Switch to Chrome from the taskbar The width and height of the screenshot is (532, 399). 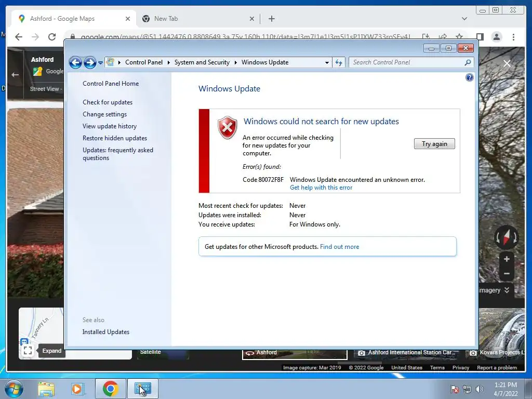110,389
